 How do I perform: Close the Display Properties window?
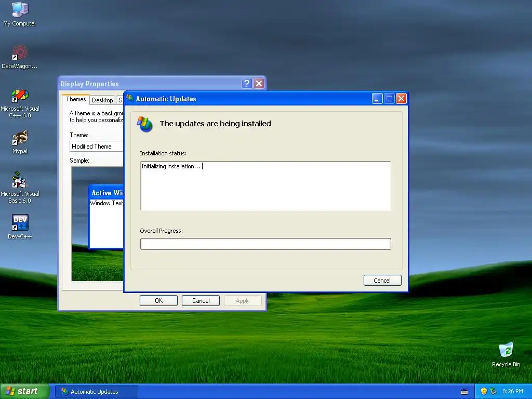(259, 84)
